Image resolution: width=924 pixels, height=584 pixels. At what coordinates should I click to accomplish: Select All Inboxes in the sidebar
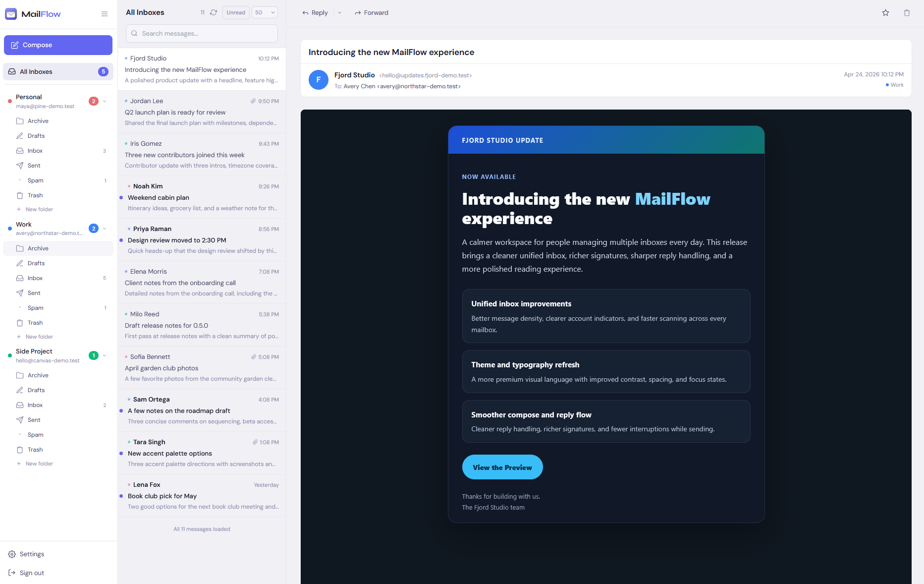(x=36, y=71)
